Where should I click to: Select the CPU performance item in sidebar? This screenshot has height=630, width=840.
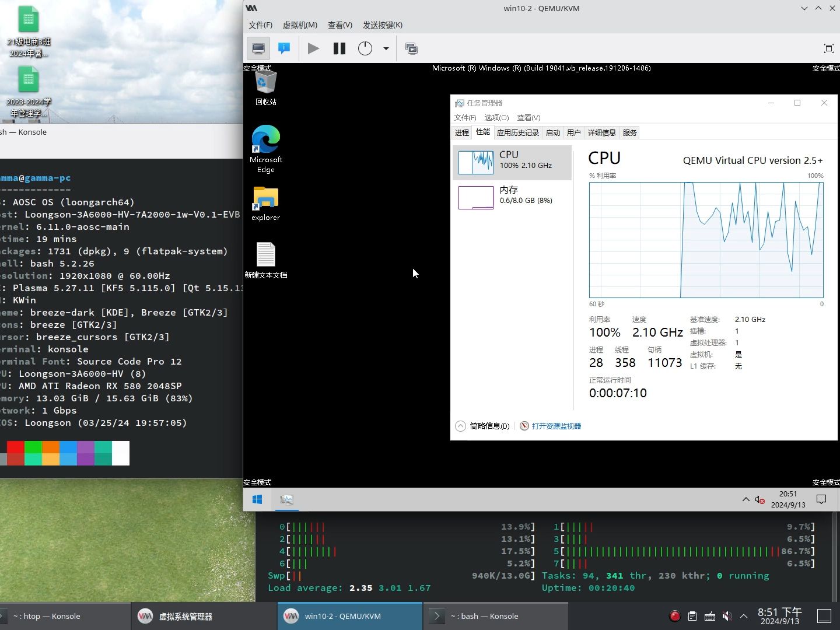click(512, 162)
